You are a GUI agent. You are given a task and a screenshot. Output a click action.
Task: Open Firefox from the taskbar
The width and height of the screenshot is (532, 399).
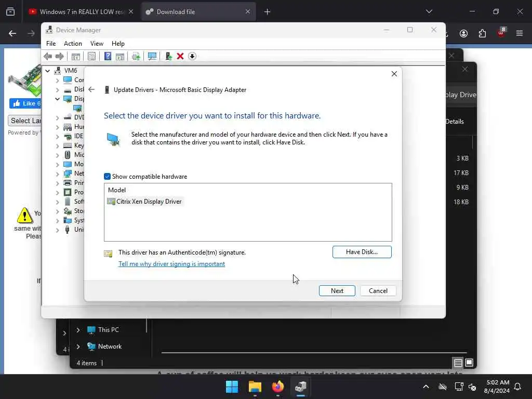tap(277, 387)
